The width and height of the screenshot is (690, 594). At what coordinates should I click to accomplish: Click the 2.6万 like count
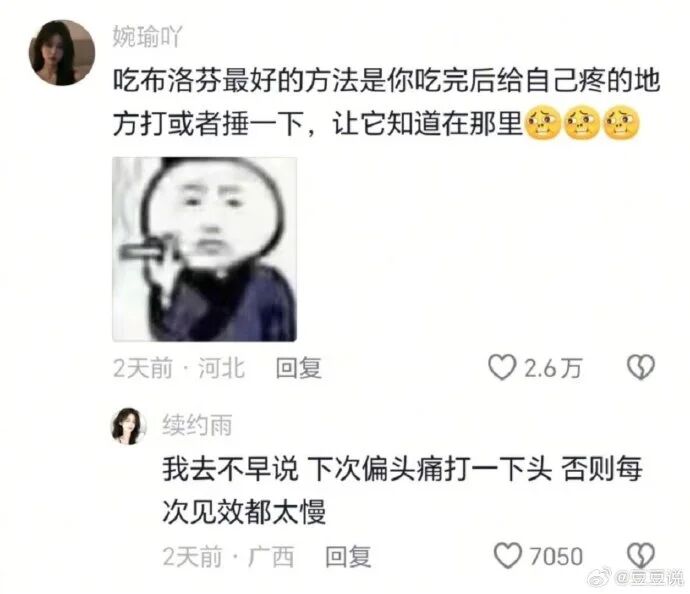pyautogui.click(x=553, y=368)
